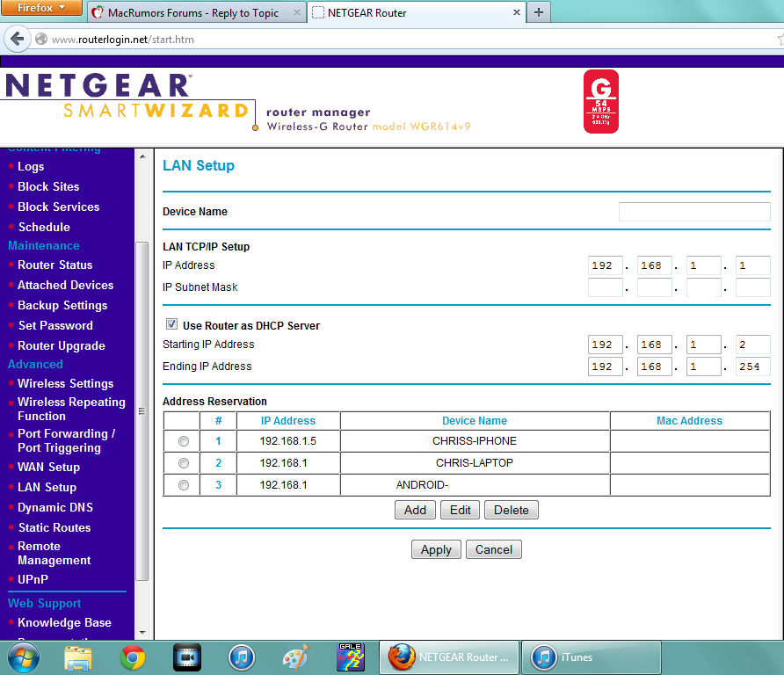Switch to MacRumors Forums Reply to Topic tab

pos(193,13)
